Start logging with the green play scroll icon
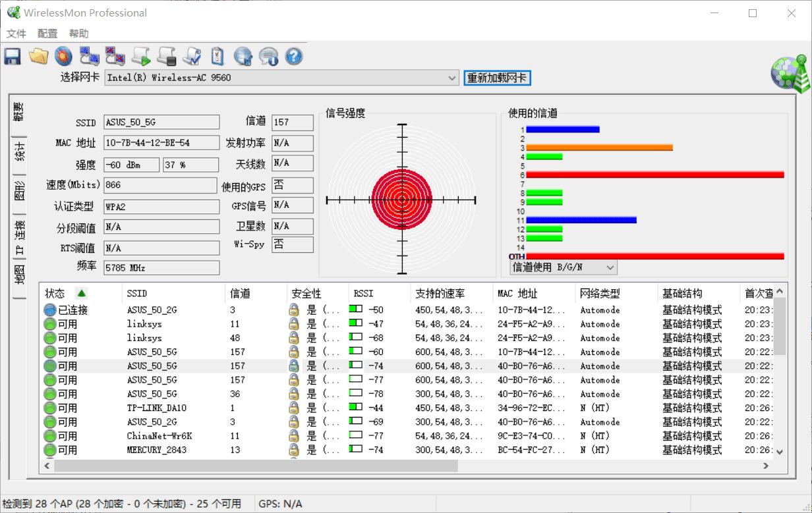812x513 pixels. tap(141, 56)
